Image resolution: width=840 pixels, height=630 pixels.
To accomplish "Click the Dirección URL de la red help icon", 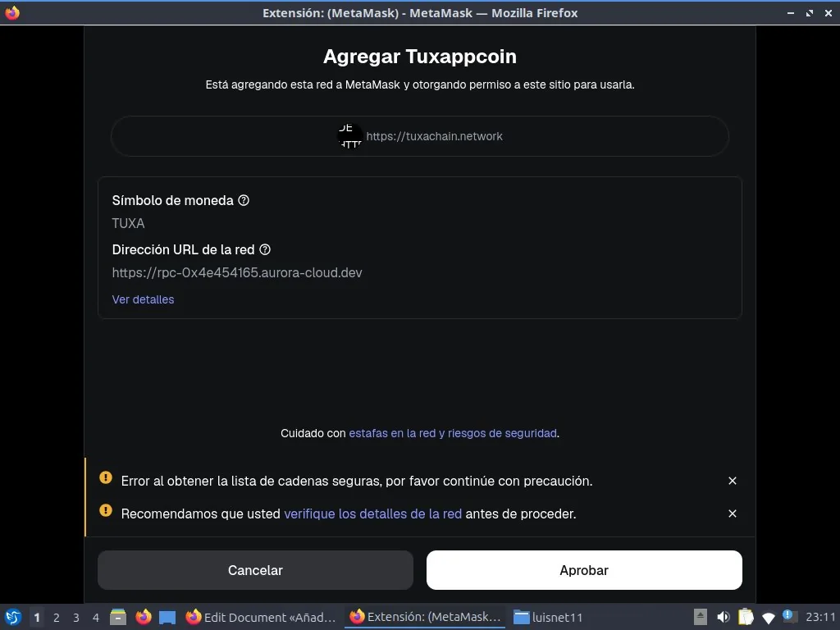I will (265, 249).
